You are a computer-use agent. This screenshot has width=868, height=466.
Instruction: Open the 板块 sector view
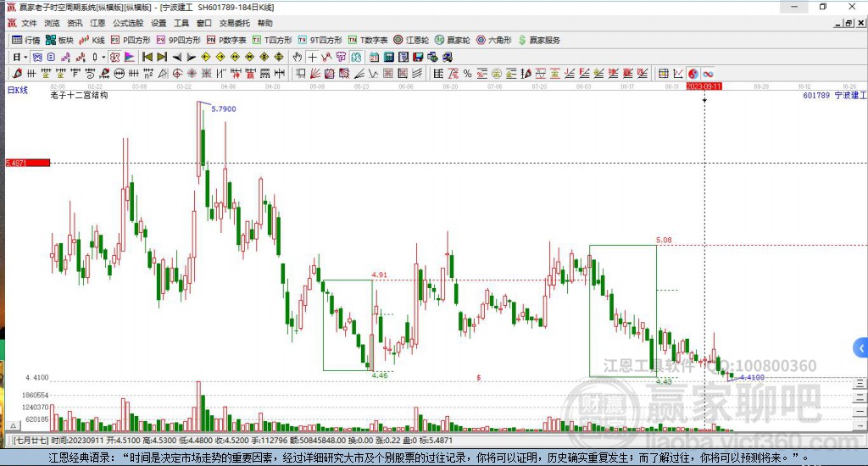coord(59,40)
